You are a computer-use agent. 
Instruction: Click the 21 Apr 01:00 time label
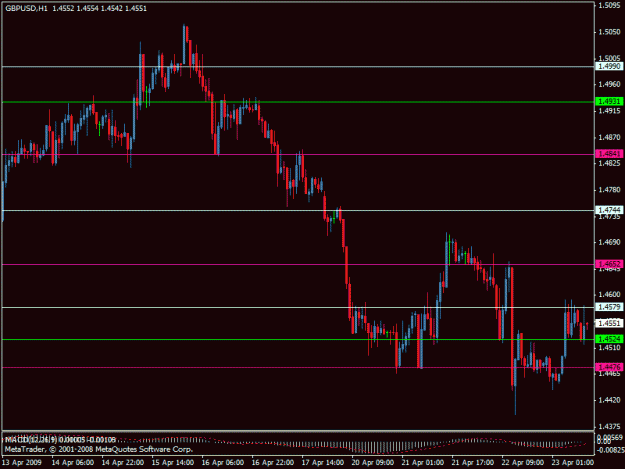point(423,463)
